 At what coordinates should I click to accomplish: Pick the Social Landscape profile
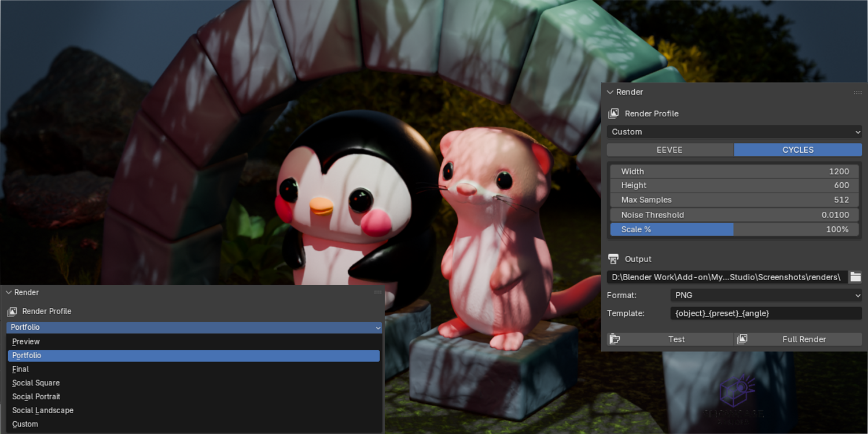(194, 411)
